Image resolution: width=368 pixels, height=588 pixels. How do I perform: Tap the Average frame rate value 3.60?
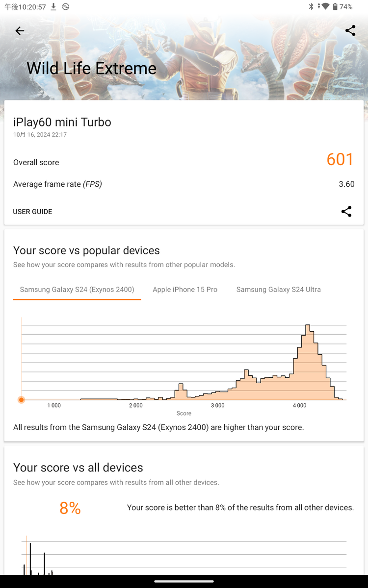click(x=346, y=184)
